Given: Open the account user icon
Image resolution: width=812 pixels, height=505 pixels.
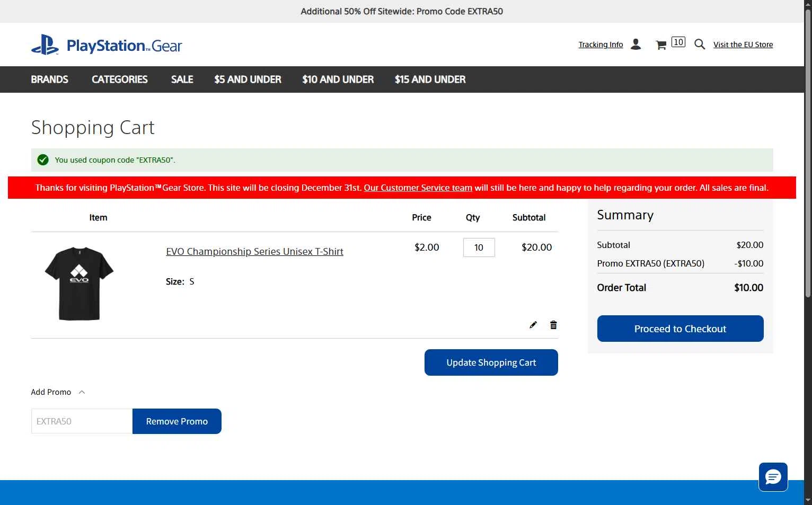Looking at the screenshot, I should coord(636,45).
